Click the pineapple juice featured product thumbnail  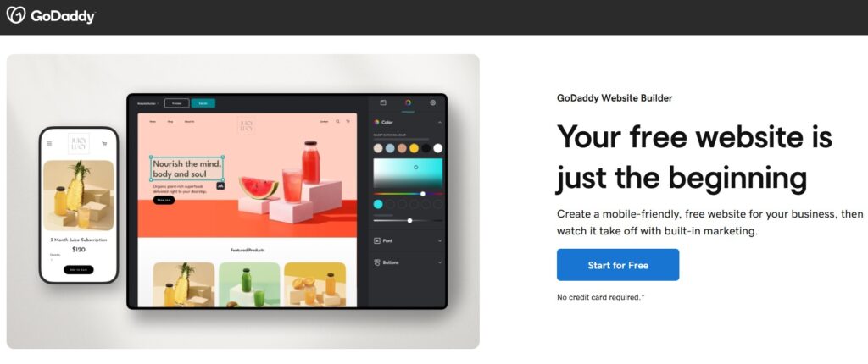click(184, 284)
